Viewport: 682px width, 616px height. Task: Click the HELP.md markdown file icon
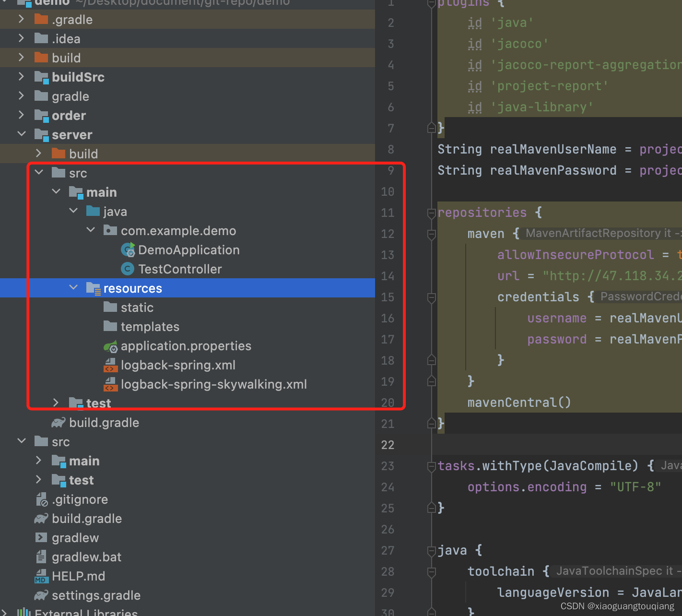tap(41, 576)
